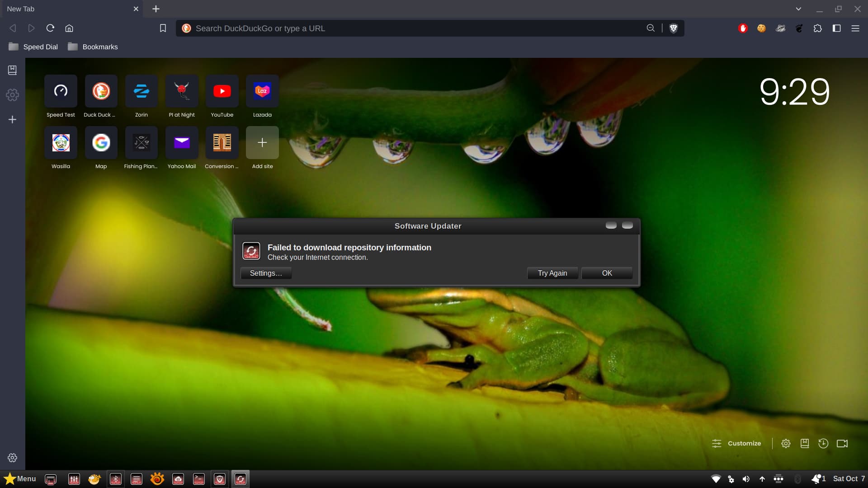This screenshot has height=488, width=868.
Task: Open the Wasilla speed dial tile
Action: pos(61,142)
